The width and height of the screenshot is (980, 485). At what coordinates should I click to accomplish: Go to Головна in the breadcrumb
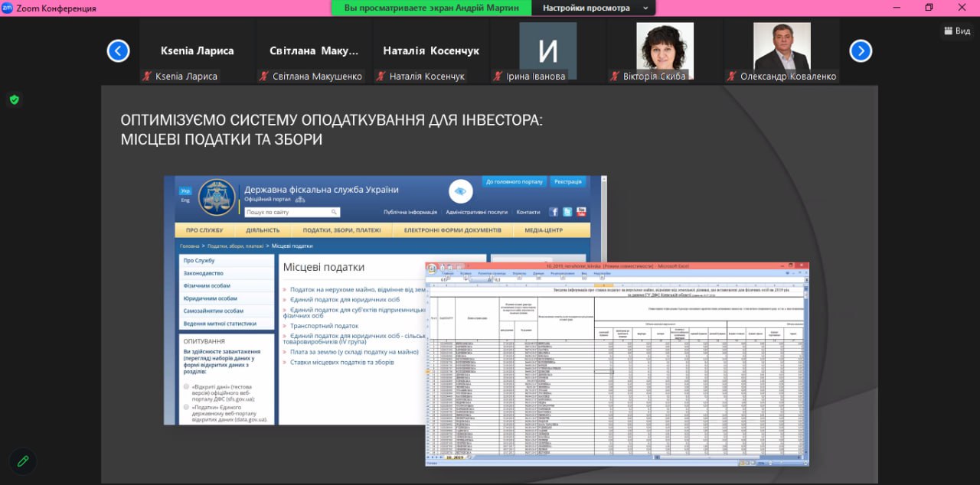coord(189,246)
